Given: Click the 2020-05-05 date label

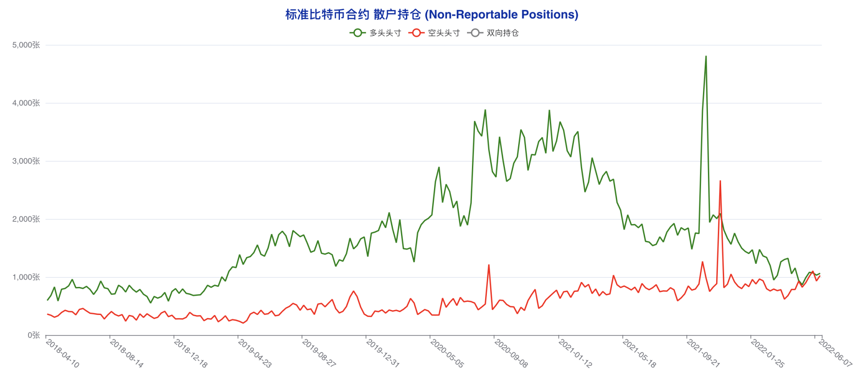Looking at the screenshot, I should pyautogui.click(x=447, y=353).
